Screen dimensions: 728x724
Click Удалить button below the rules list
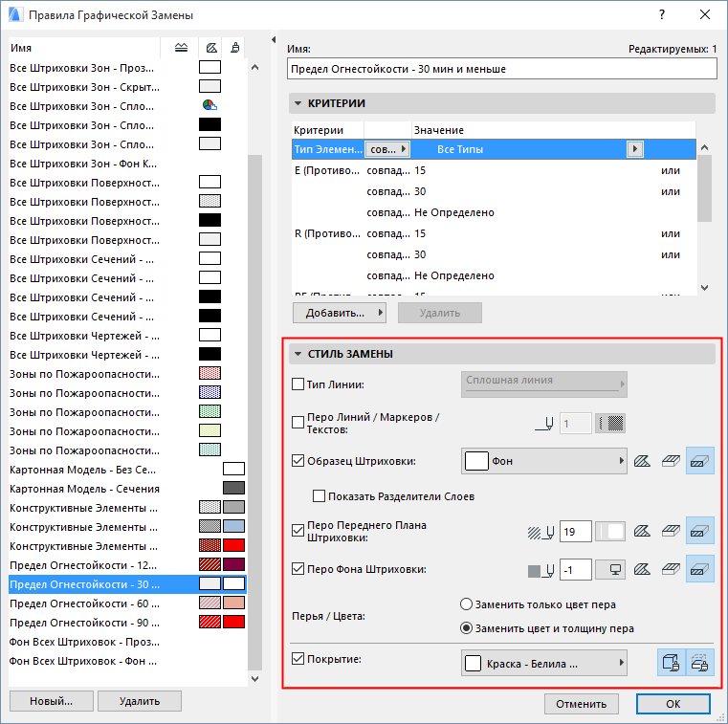(140, 701)
